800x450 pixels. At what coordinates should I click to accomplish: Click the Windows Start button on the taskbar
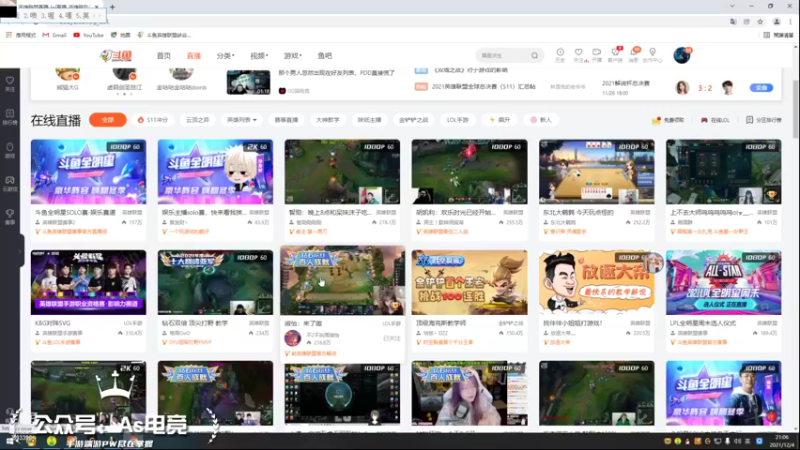point(10,441)
